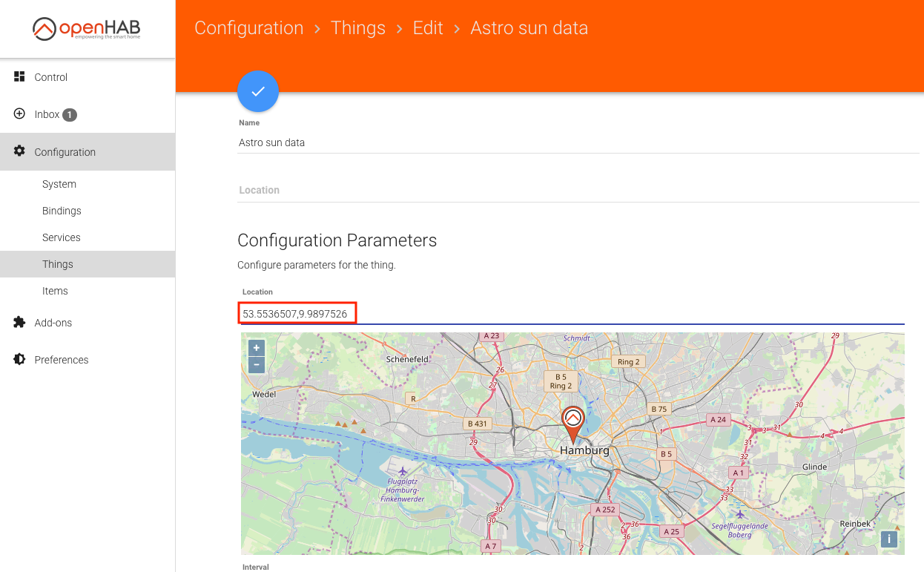This screenshot has width=924, height=572.
Task: Go to the Bindings page
Action: [62, 211]
